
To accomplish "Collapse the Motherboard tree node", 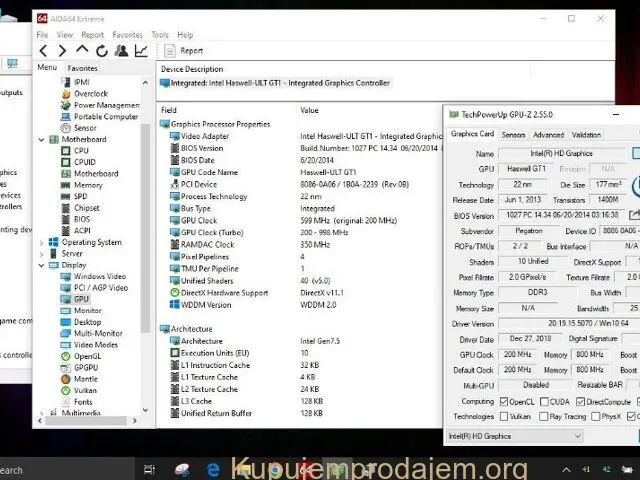I will tap(42, 140).
